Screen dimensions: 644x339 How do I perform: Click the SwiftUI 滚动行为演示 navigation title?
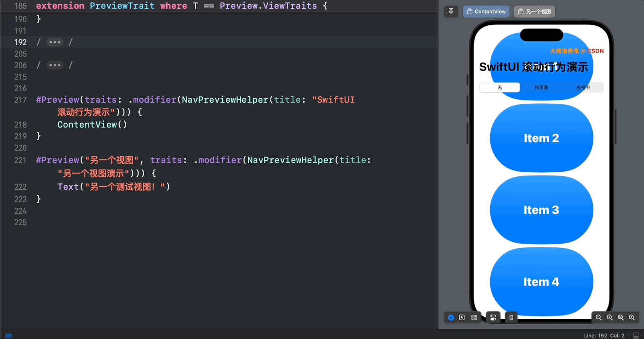pyautogui.click(x=533, y=67)
